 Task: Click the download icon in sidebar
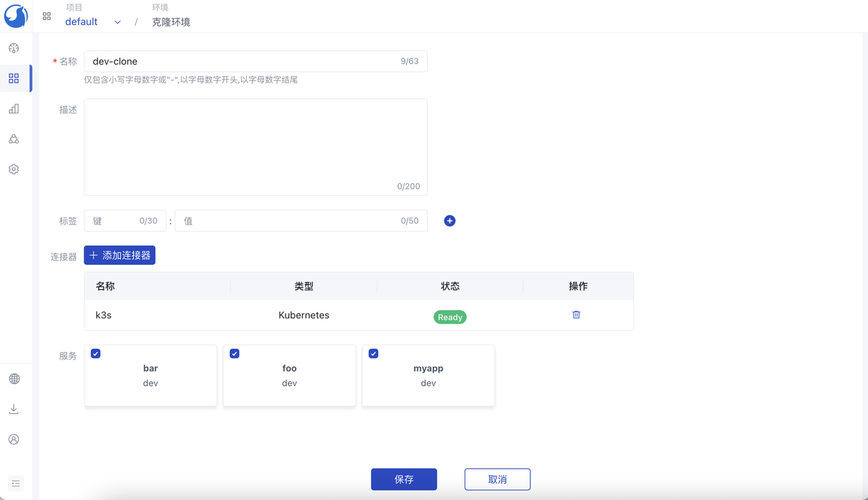coord(14,409)
